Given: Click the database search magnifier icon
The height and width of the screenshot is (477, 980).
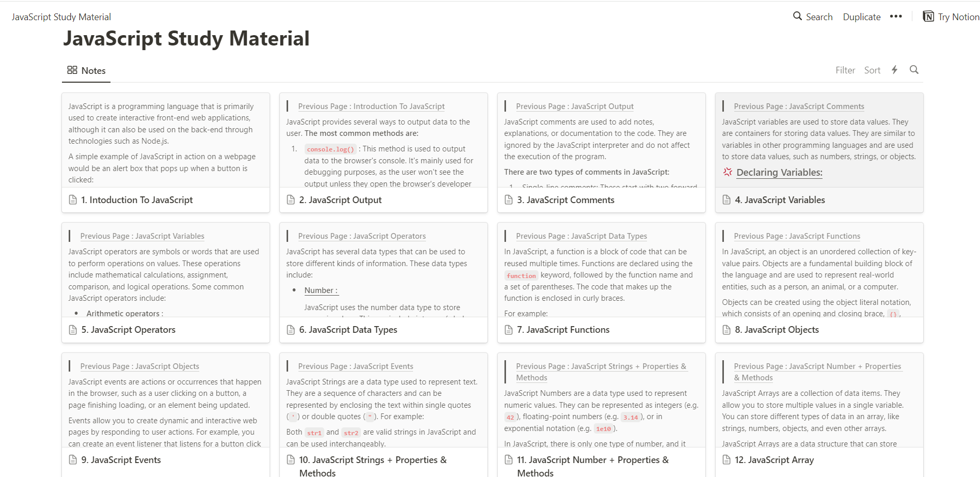Looking at the screenshot, I should tap(914, 70).
